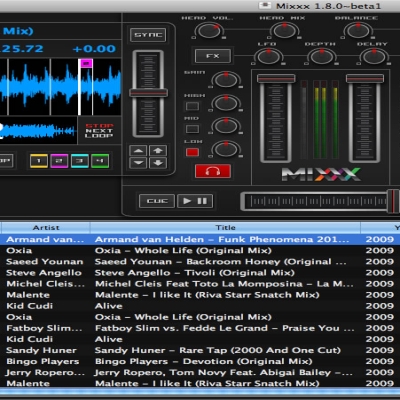Click the Bingo Players artist cell

43,361
